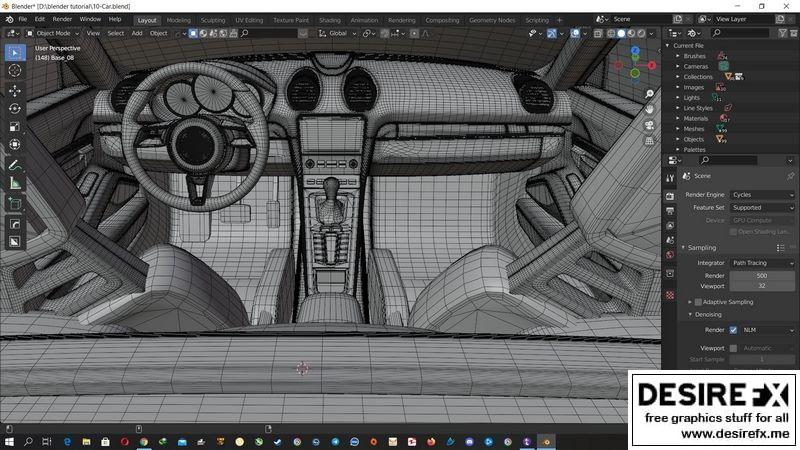Viewport: 800px width, 450px height.
Task: Open the viewport Object menu
Action: pyautogui.click(x=159, y=33)
